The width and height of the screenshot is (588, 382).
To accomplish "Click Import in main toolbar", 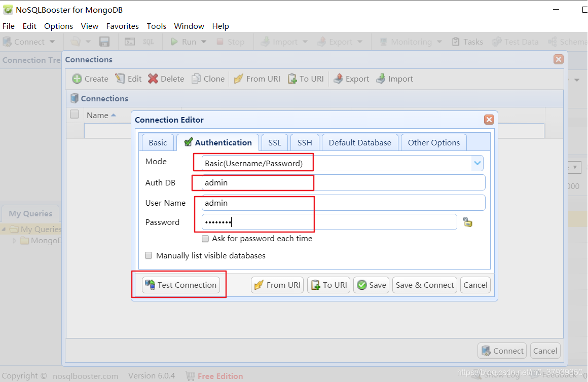I will pos(279,42).
